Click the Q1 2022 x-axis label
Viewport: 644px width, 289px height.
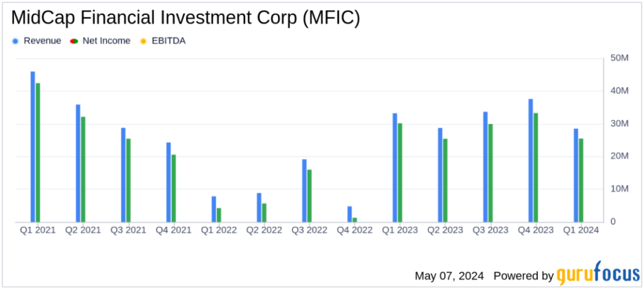point(219,230)
